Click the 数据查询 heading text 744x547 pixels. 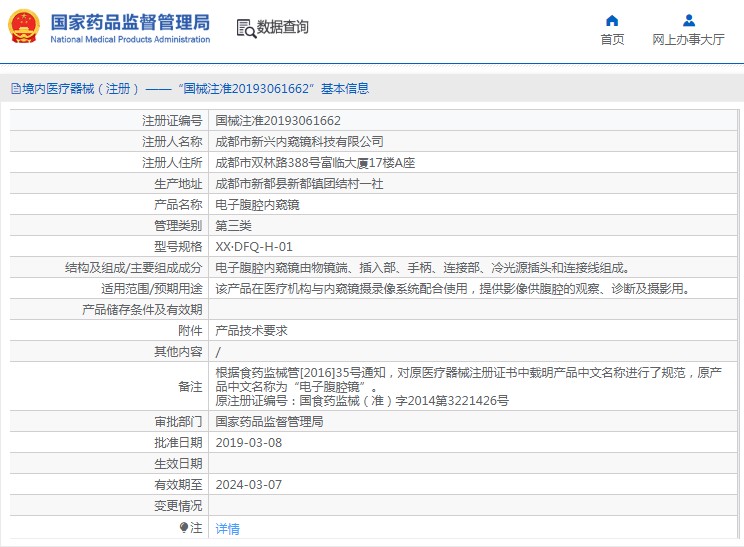[283, 27]
